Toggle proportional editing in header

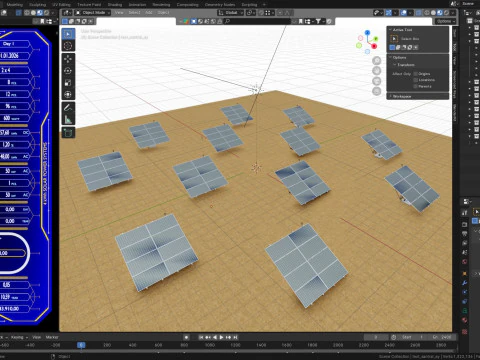pos(280,13)
